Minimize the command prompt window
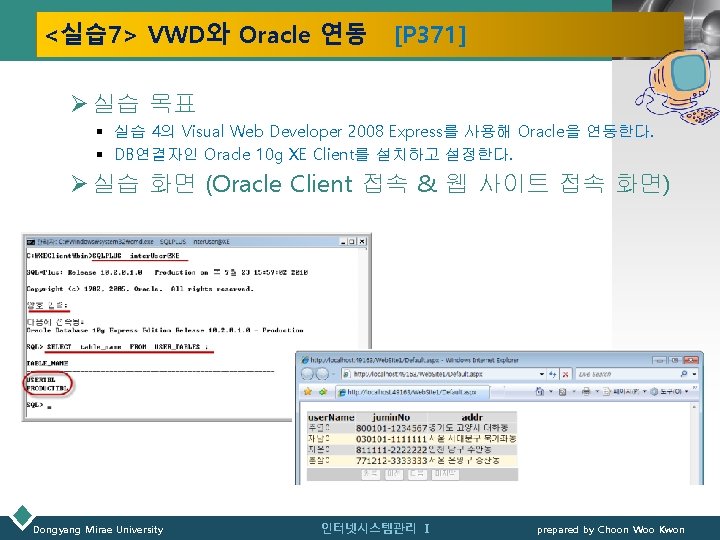720x540 pixels. click(343, 242)
